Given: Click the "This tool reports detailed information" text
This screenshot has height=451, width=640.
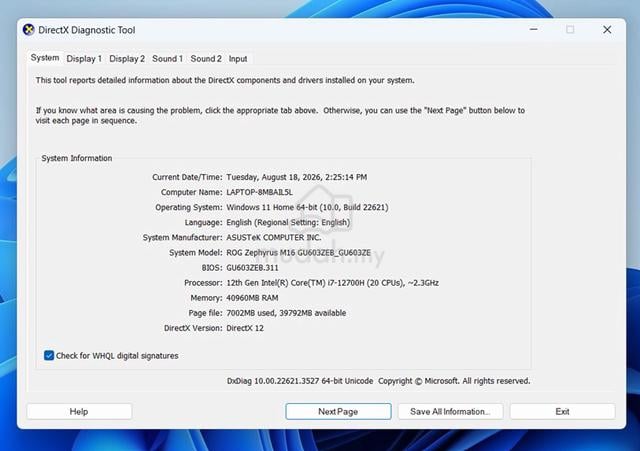Looking at the screenshot, I should 225,80.
